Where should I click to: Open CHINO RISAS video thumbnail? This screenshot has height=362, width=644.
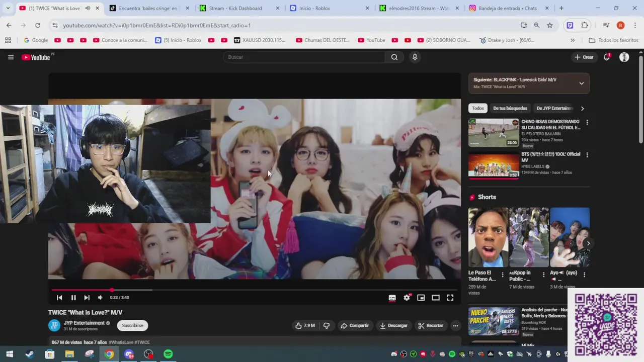[494, 133]
